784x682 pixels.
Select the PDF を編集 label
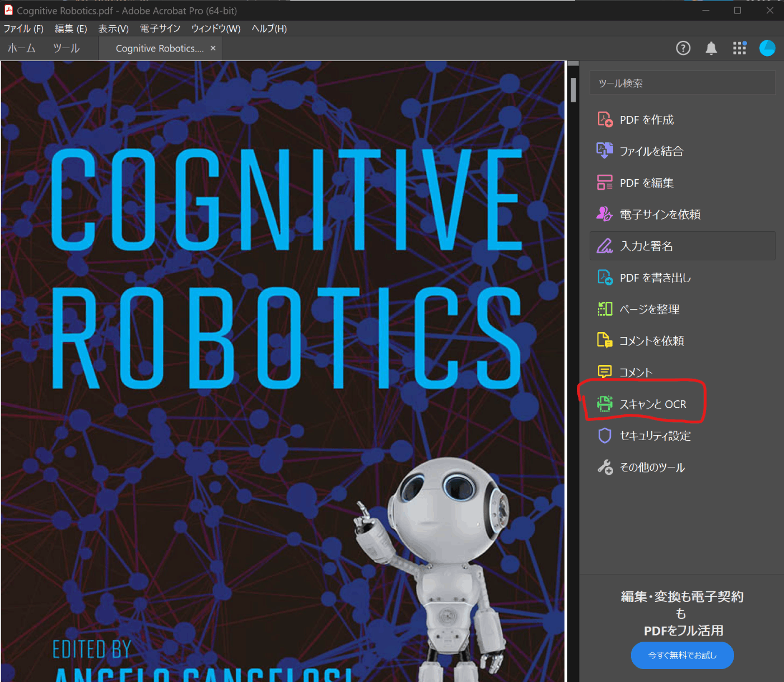647,183
